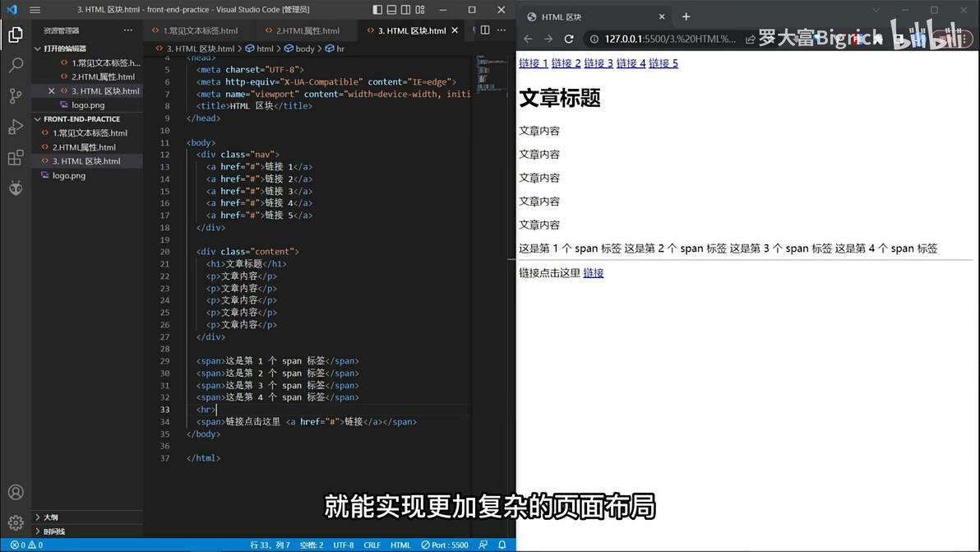Click 链接 4 in the browser page
Screen dimensions: 980x552
631,63
